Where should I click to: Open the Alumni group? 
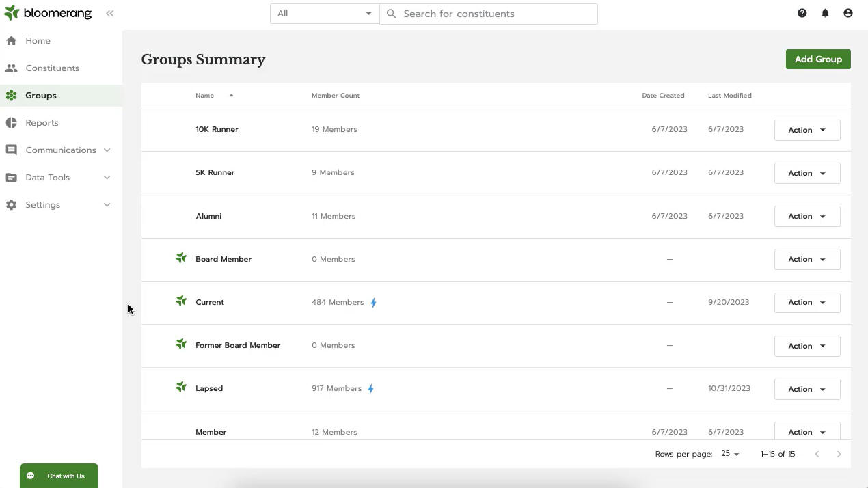click(x=208, y=216)
